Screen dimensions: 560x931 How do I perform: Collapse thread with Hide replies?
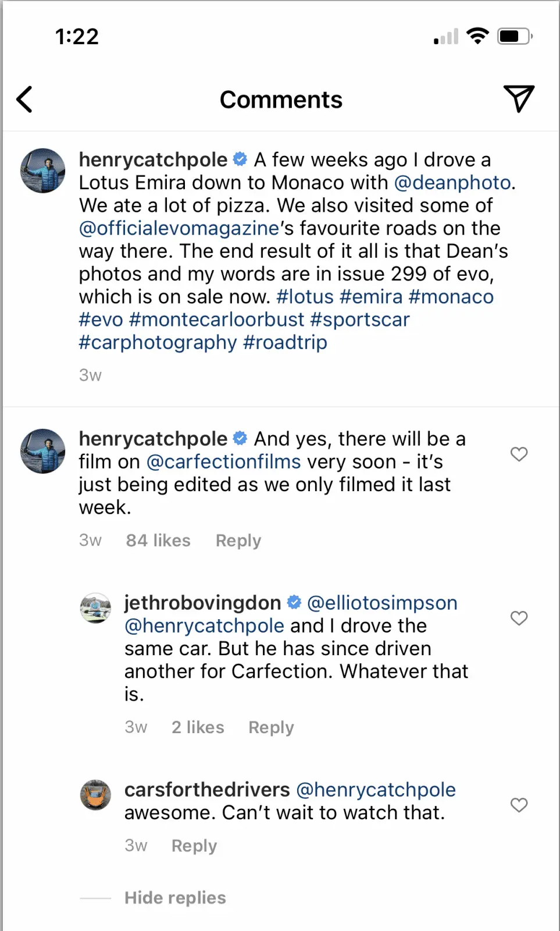click(175, 898)
